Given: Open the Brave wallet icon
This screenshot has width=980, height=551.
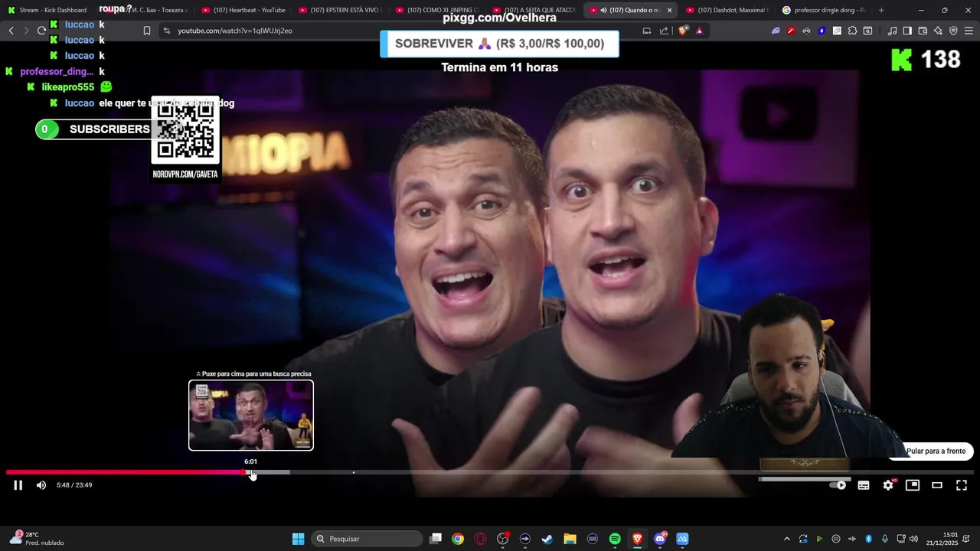Looking at the screenshot, I should tap(923, 31).
